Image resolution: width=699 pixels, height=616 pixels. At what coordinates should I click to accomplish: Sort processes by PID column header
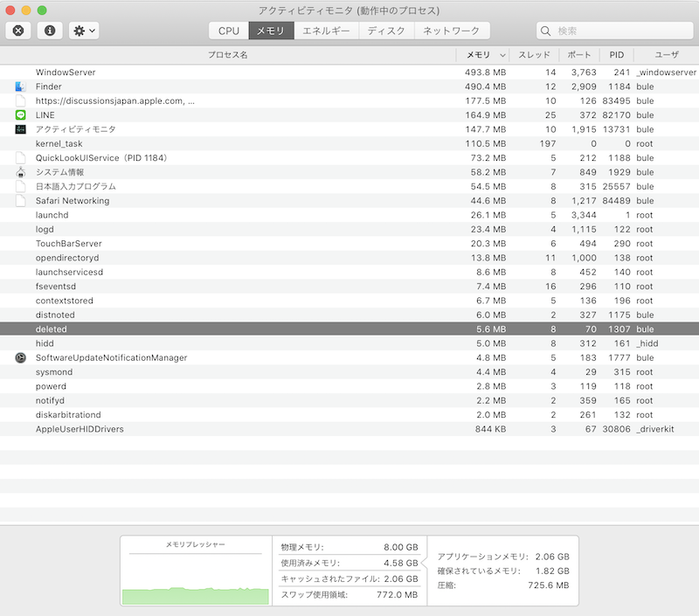[x=616, y=54]
